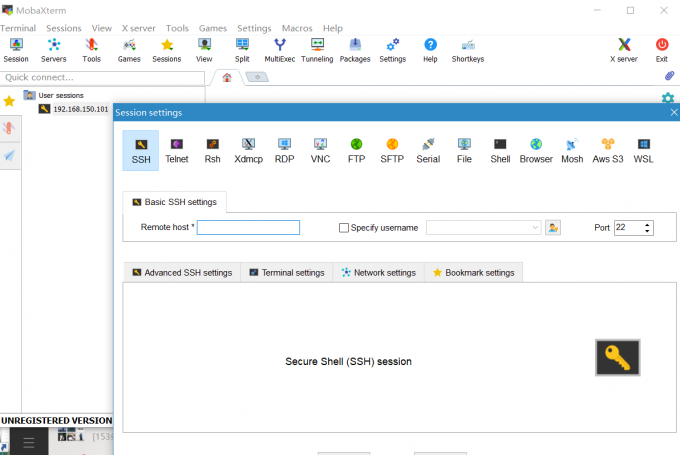Select Xdmcp session type
This screenshot has width=680, height=455.
(x=248, y=151)
